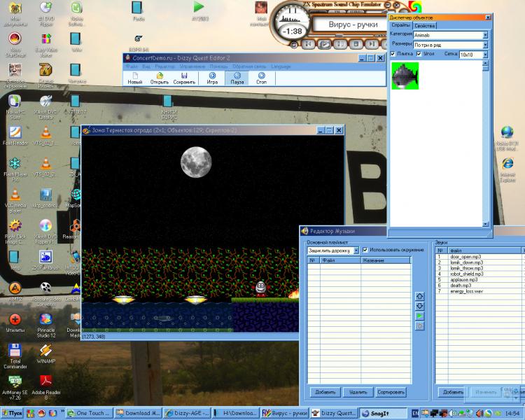Click the green play icon in music editor
The image size is (525, 420).
pyautogui.click(x=420, y=316)
